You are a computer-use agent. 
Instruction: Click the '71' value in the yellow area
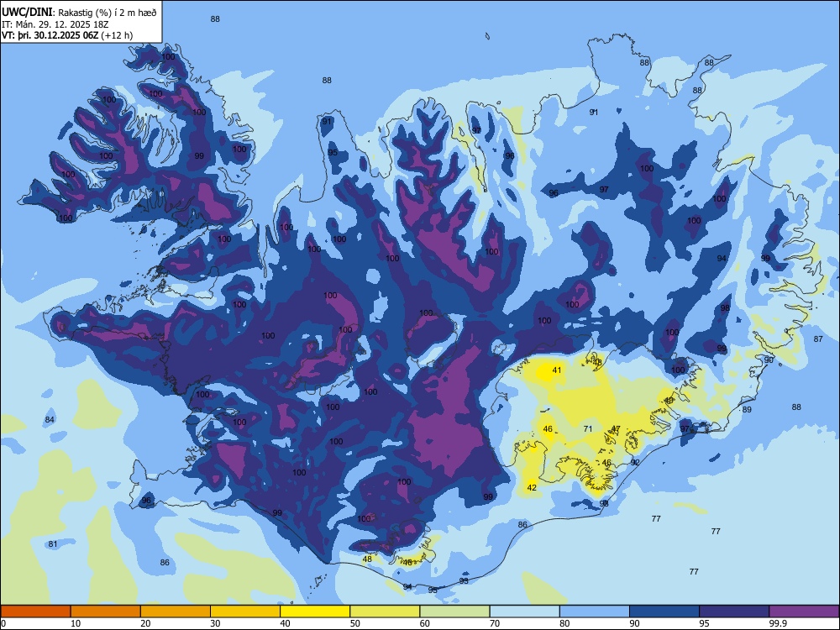[588, 428]
